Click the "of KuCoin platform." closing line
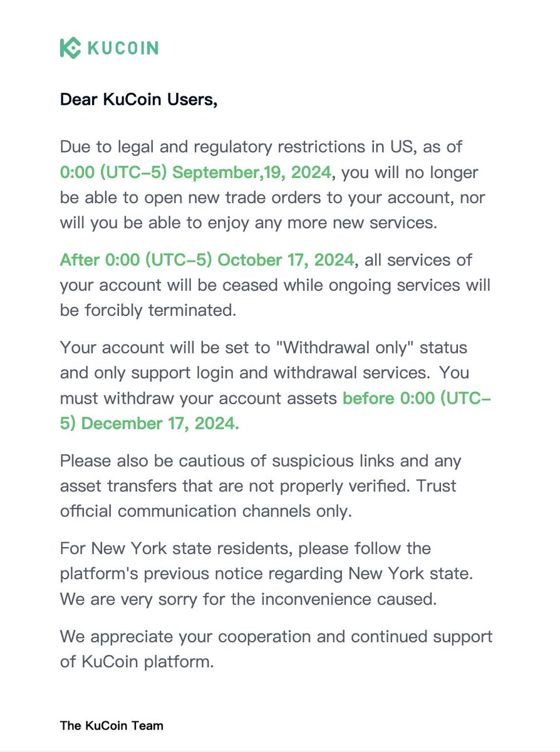This screenshot has height=752, width=560. tap(137, 662)
